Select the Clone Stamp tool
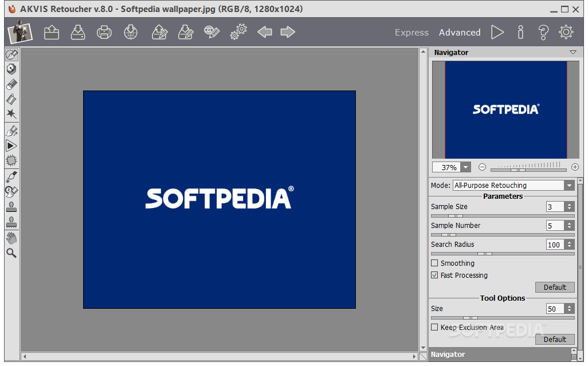Image resolution: width=588 pixels, height=366 pixels. (11, 207)
